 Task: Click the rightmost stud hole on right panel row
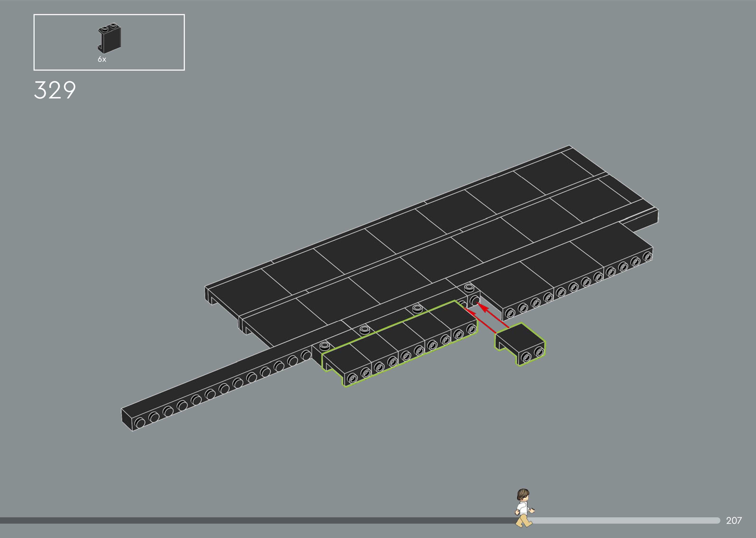pyautogui.click(x=648, y=257)
